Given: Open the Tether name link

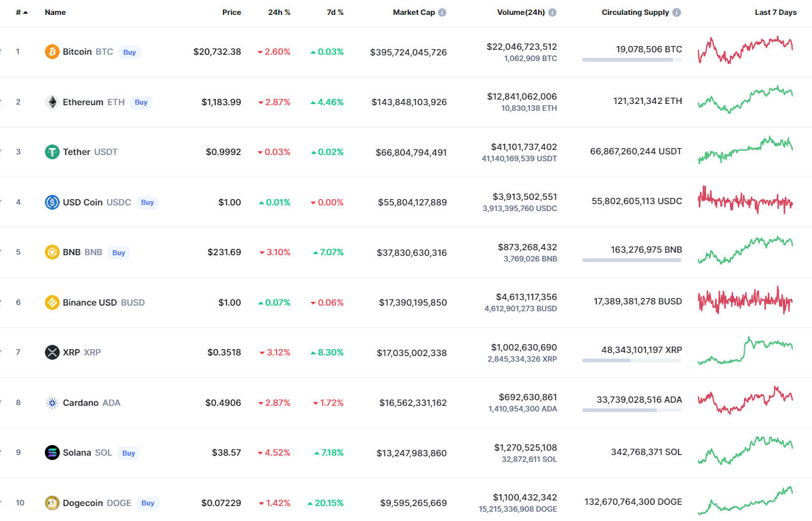Looking at the screenshot, I should click(x=77, y=152).
